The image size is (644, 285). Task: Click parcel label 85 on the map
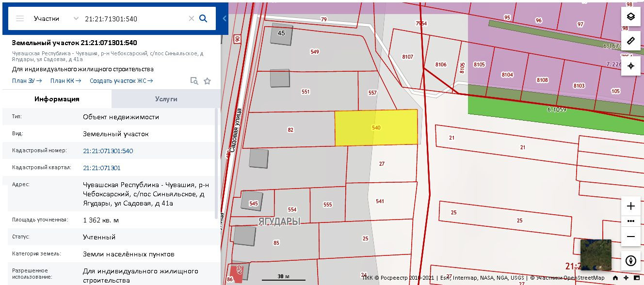(276, 242)
